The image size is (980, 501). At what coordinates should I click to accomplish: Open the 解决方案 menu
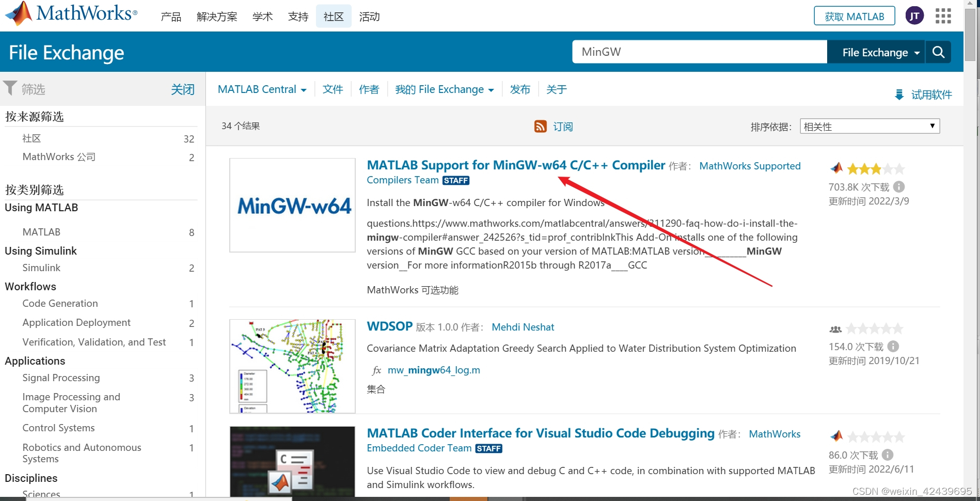[217, 17]
